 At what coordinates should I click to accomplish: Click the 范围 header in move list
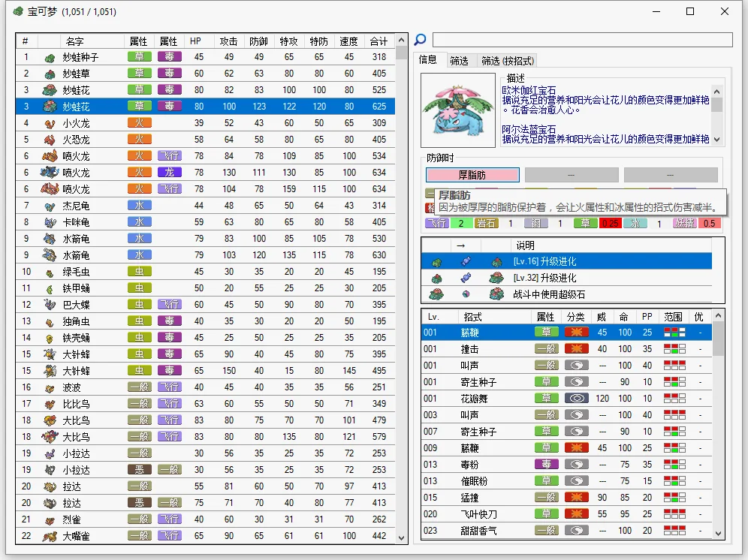point(673,317)
